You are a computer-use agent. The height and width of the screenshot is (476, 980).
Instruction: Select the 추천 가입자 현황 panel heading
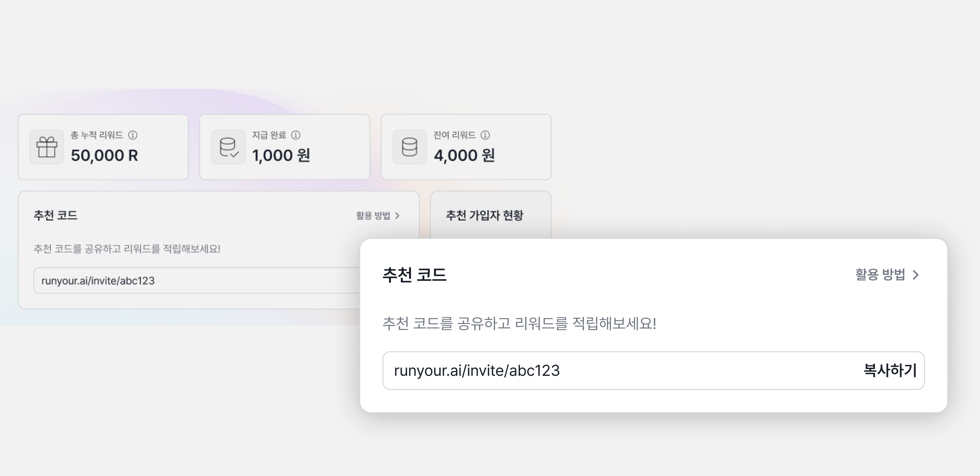tap(484, 215)
